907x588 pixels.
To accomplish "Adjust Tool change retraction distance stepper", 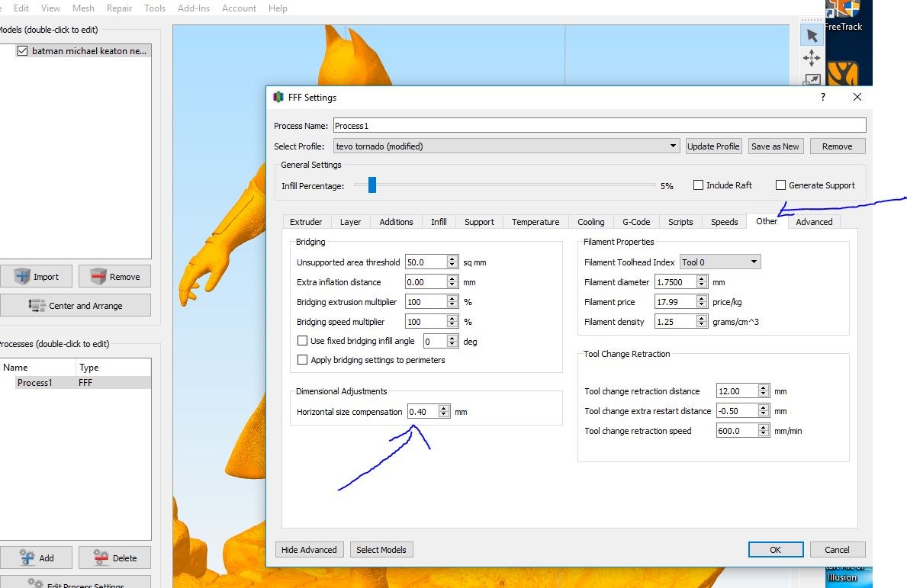I will 764,390.
